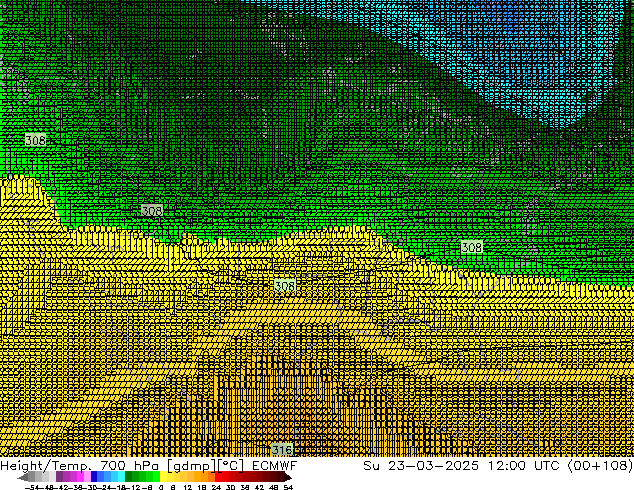Image resolution: width=634 pixels, height=490 pixels.
Task: Click the (00+108) forecast hour text
Action: pyautogui.click(x=600, y=465)
